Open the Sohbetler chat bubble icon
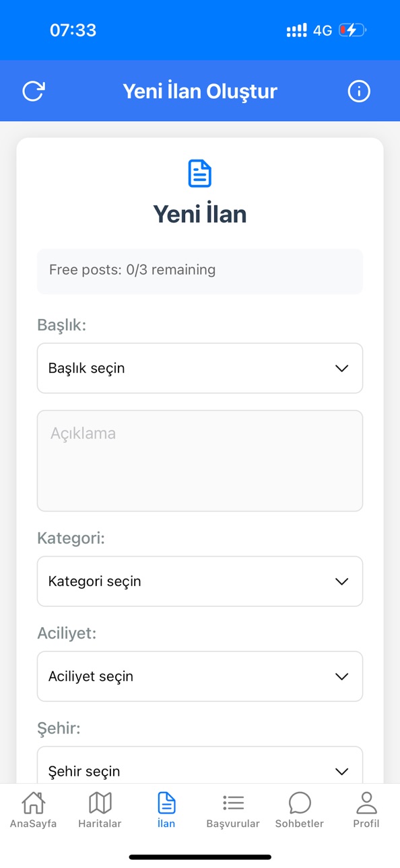This screenshot has height=868, width=400. [300, 802]
